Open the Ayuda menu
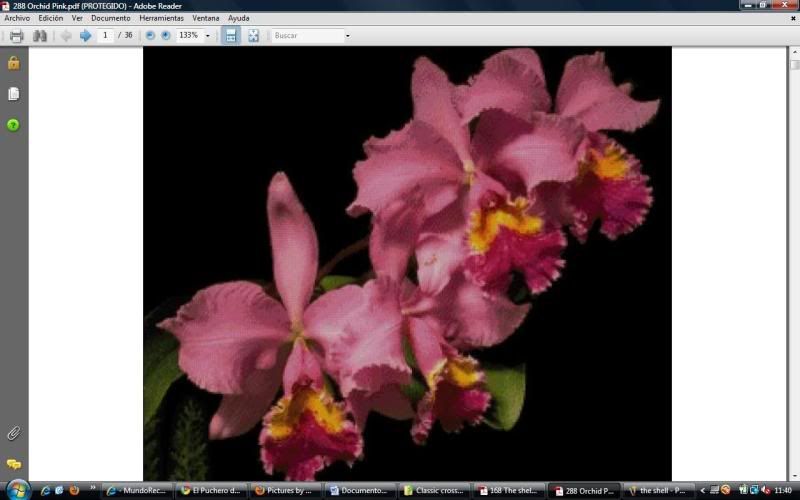The width and height of the screenshot is (800, 500). pyautogui.click(x=238, y=18)
